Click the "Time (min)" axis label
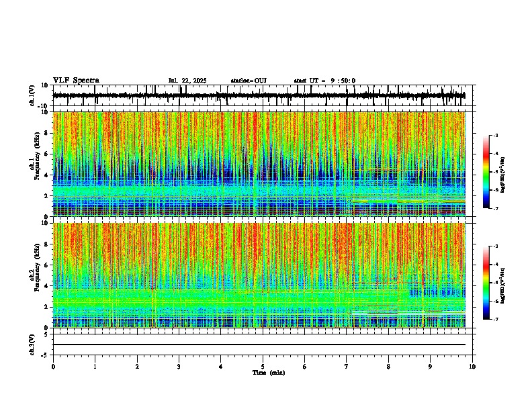Image resolution: width=532 pixels, height=411 pixels. point(269,373)
